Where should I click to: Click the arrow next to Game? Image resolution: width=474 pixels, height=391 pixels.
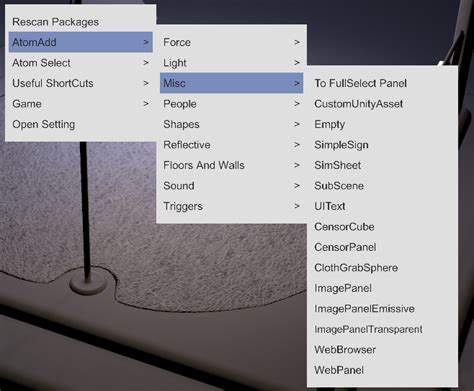coord(146,104)
